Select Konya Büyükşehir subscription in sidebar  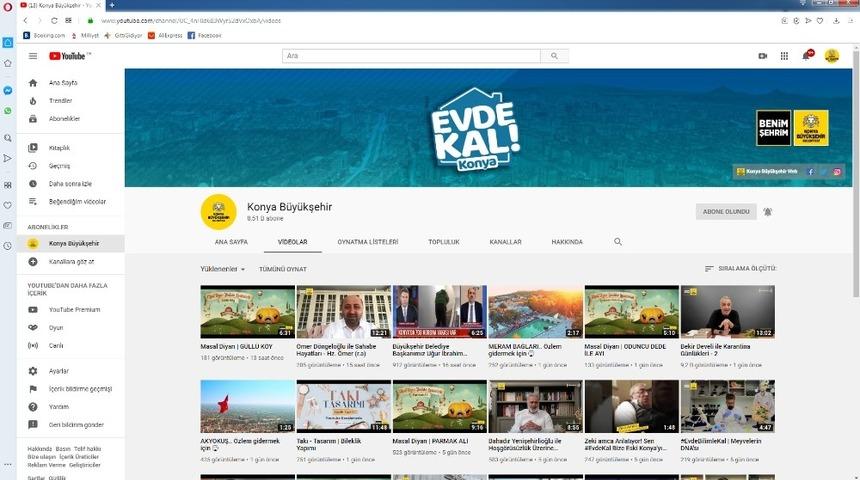coord(70,244)
